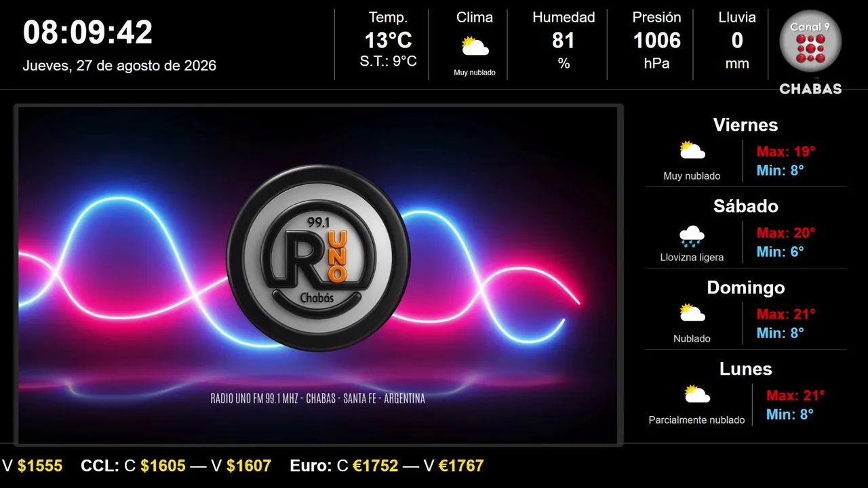Viewport: 868px width, 488px height.
Task: Click CCL buy price $1605
Action: click(163, 466)
